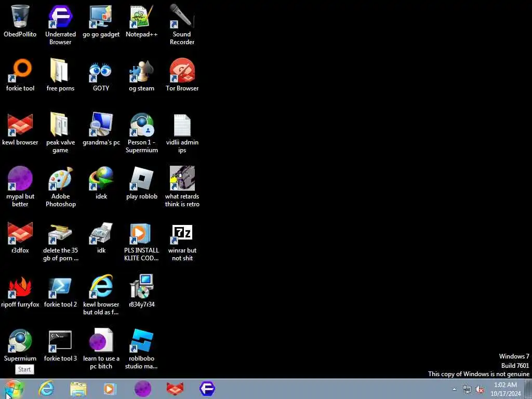Image resolution: width=532 pixels, height=399 pixels.
Task: Launch the play roblob shortcut
Action: click(141, 182)
